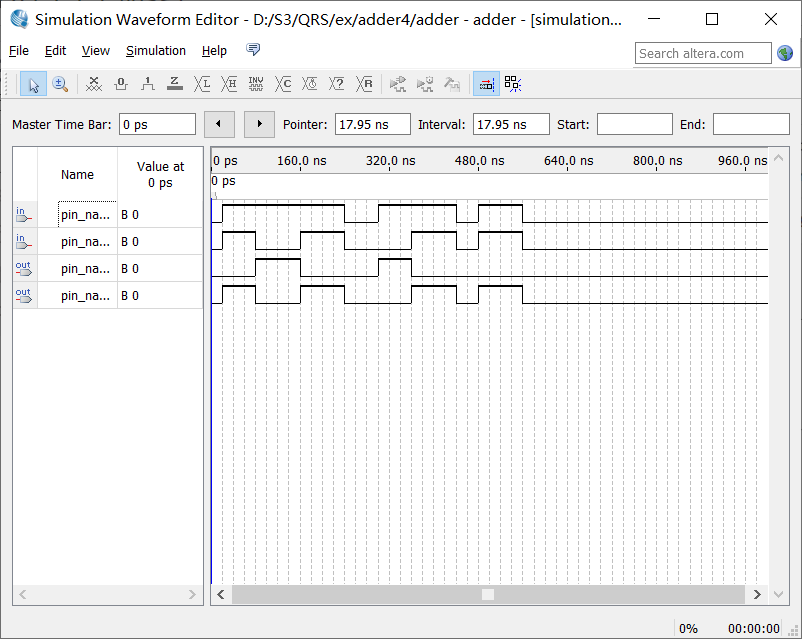This screenshot has width=802, height=639.
Task: Click the Interval value field
Action: pyautogui.click(x=511, y=124)
